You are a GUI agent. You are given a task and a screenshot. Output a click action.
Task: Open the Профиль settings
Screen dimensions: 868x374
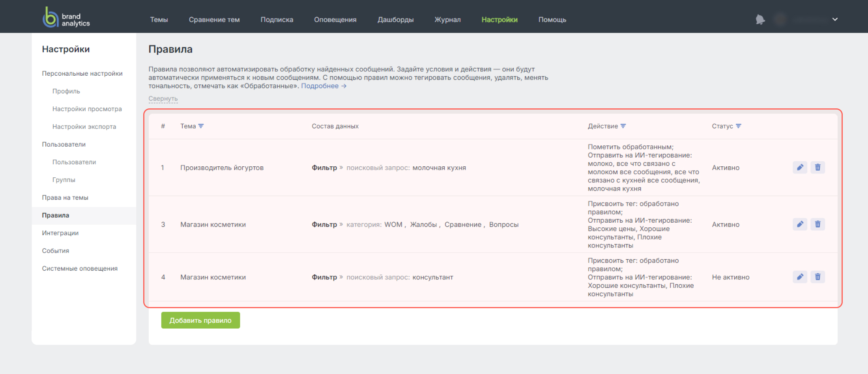[x=66, y=91]
